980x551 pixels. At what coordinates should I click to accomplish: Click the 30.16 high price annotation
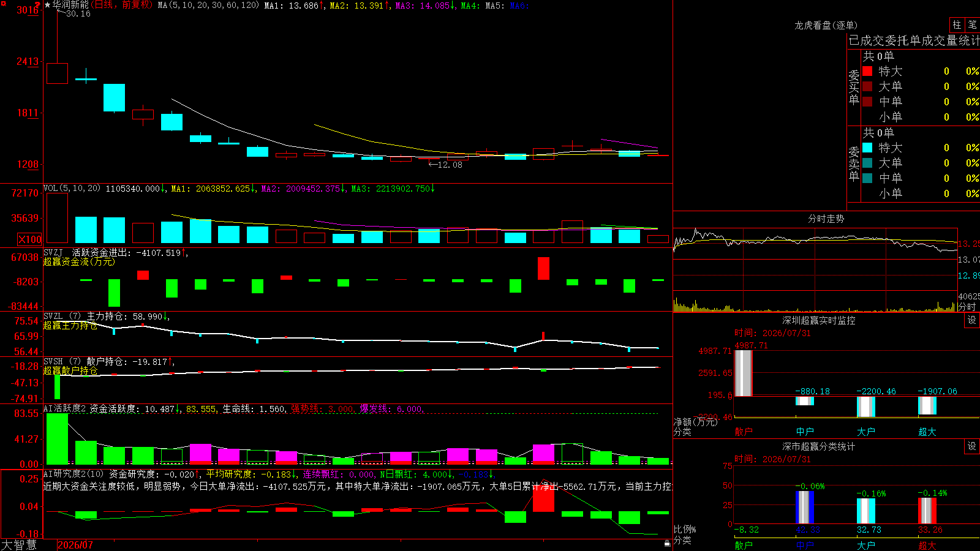pyautogui.click(x=78, y=13)
